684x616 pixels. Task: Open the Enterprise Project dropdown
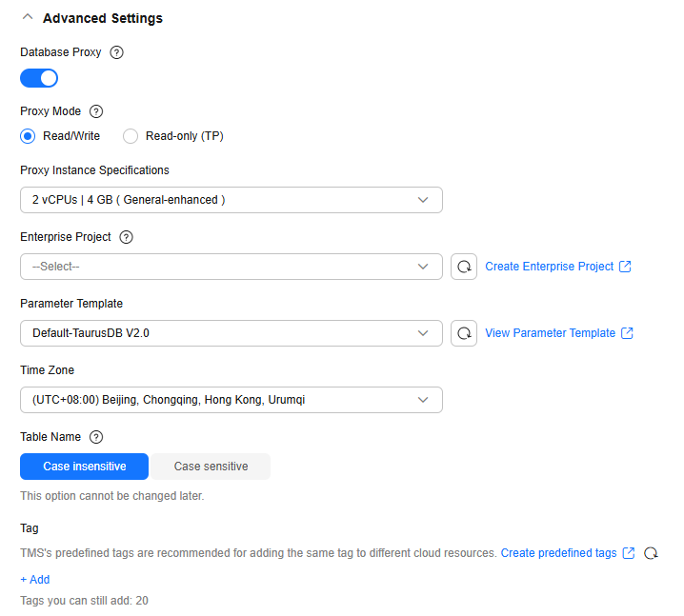[x=231, y=267]
